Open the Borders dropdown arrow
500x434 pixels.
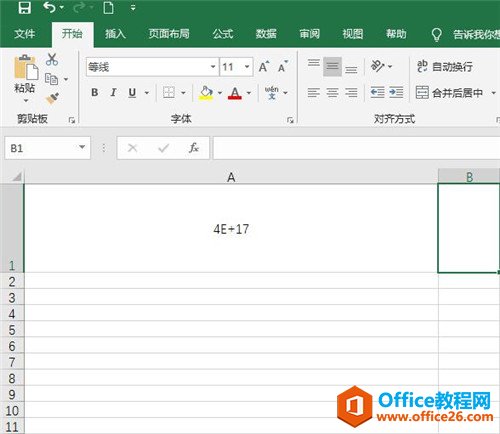click(183, 93)
